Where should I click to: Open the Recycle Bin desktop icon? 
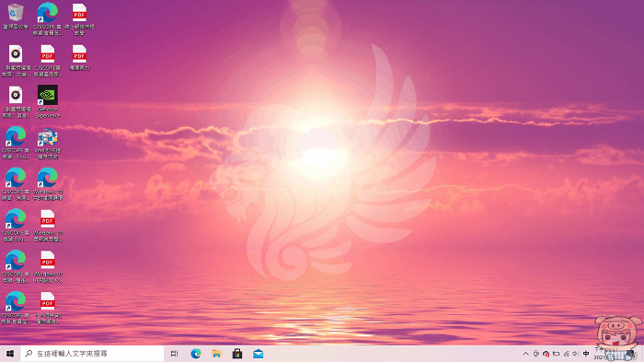click(x=16, y=17)
